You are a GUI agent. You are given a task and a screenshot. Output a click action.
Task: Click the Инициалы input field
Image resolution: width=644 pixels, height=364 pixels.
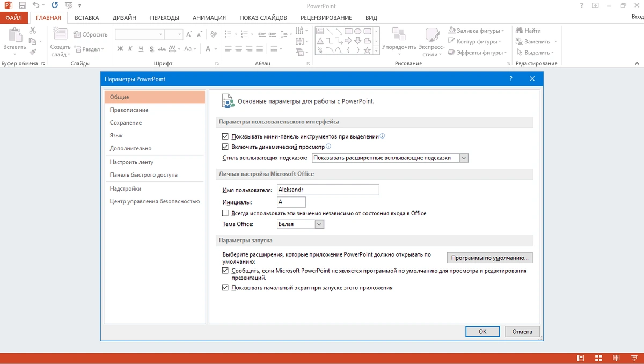click(291, 202)
